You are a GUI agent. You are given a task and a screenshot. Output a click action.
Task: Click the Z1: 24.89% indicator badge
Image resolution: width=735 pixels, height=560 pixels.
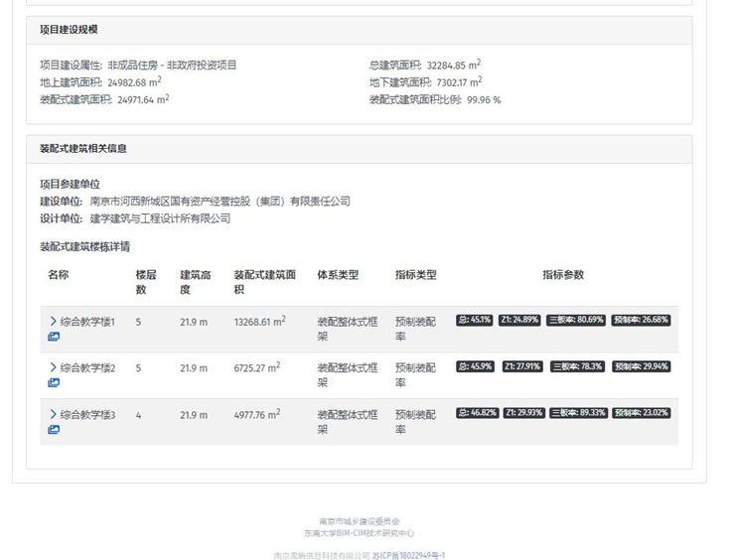click(x=521, y=320)
